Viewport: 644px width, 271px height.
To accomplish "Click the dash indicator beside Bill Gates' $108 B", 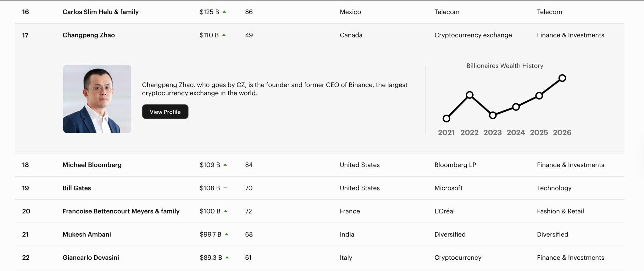I will pos(225,188).
